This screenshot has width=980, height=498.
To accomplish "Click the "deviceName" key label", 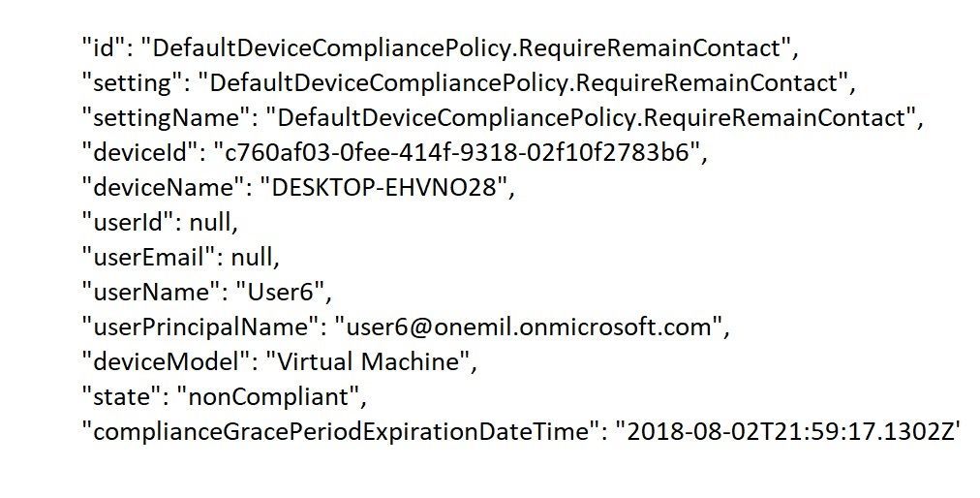I will tap(164, 188).
